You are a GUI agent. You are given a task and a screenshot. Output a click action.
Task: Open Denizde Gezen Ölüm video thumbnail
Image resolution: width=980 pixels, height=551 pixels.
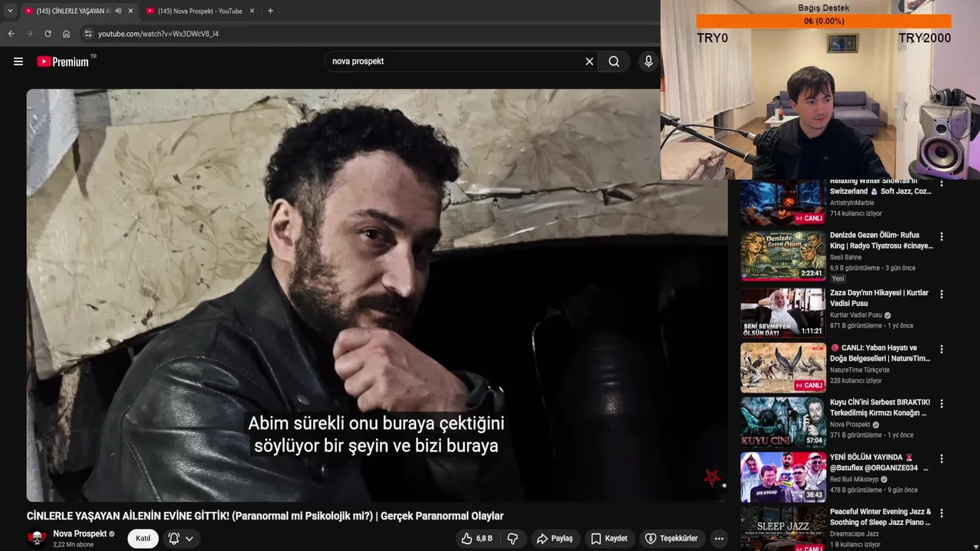point(782,256)
